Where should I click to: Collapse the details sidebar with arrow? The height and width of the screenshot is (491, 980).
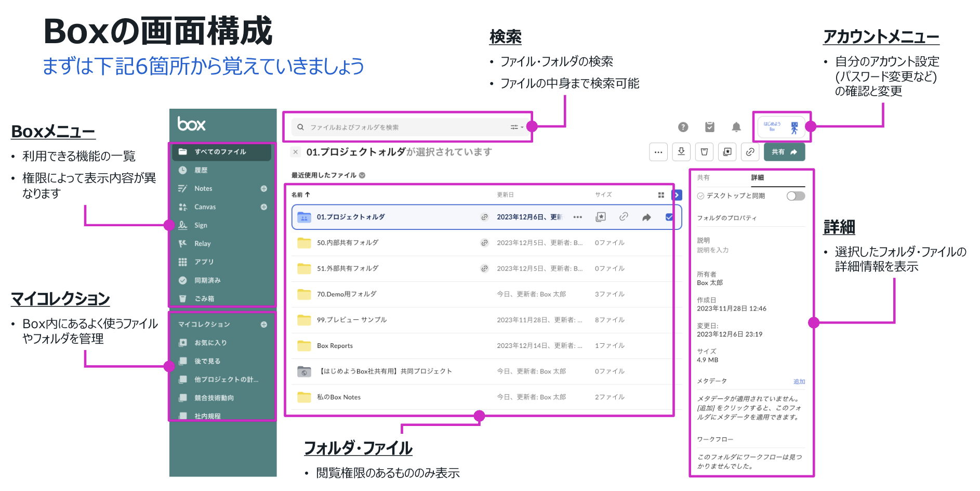coord(677,195)
